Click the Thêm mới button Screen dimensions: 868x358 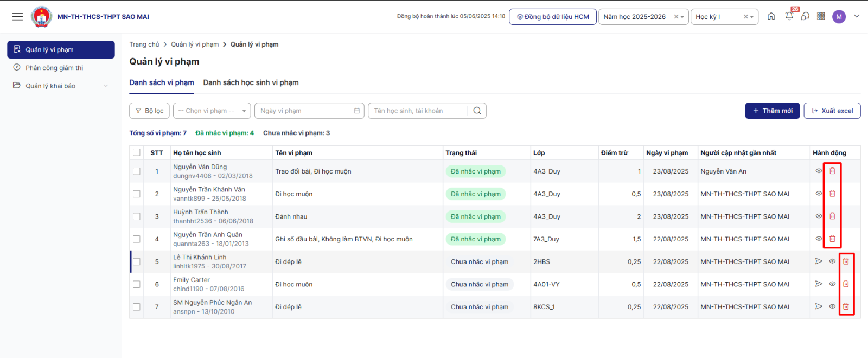tap(772, 111)
